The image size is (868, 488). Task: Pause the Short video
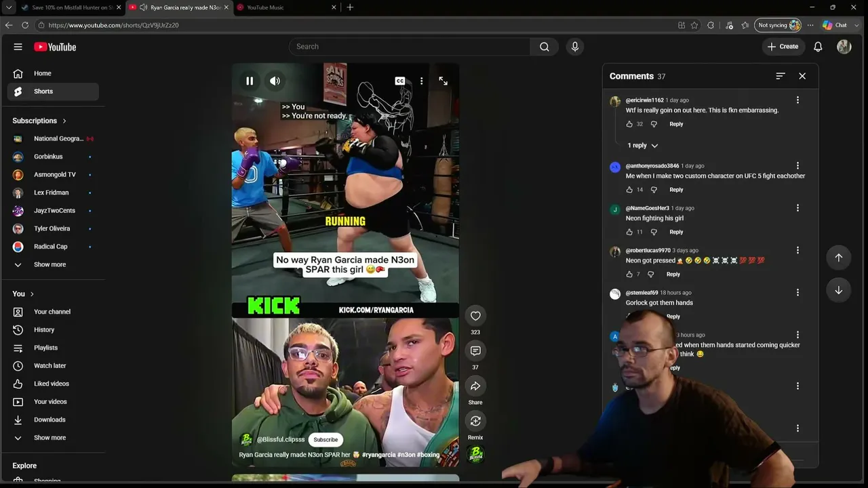250,81
